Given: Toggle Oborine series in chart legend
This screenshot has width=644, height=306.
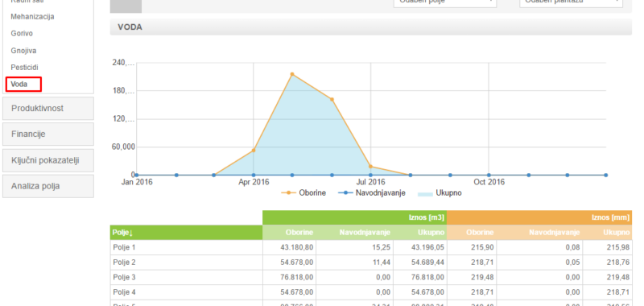Looking at the screenshot, I should click(303, 193).
